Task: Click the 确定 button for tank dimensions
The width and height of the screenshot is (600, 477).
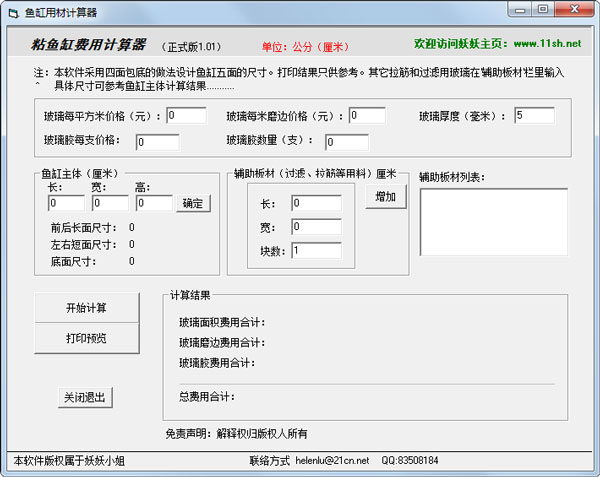Action: pyautogui.click(x=193, y=204)
